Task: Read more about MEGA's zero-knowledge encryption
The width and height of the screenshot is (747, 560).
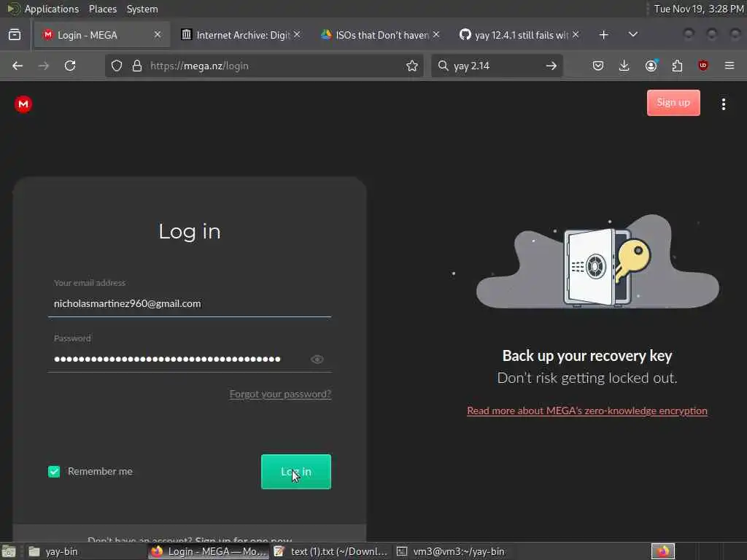Action: pyautogui.click(x=587, y=411)
